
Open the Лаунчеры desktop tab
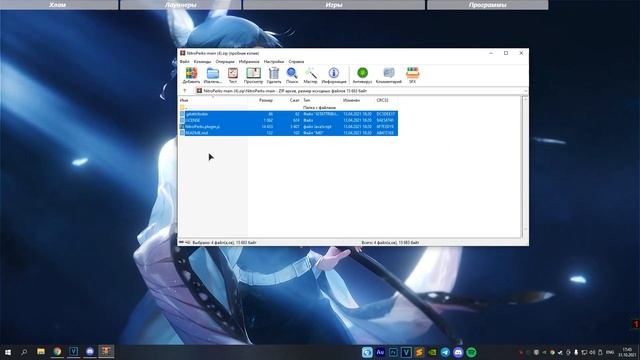tap(180, 5)
